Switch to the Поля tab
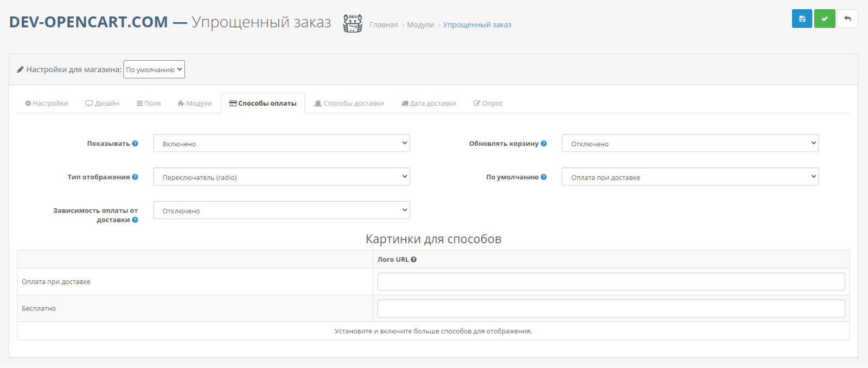The height and width of the screenshot is (368, 868). coord(149,104)
